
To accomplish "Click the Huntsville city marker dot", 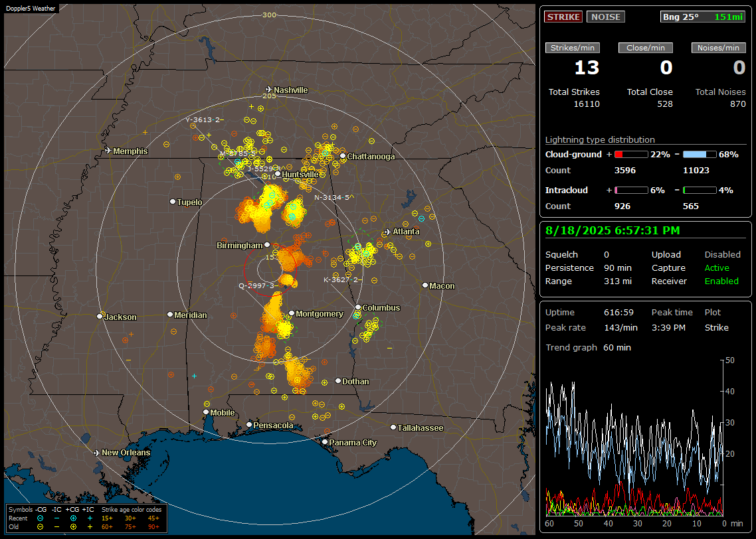I will [x=278, y=174].
